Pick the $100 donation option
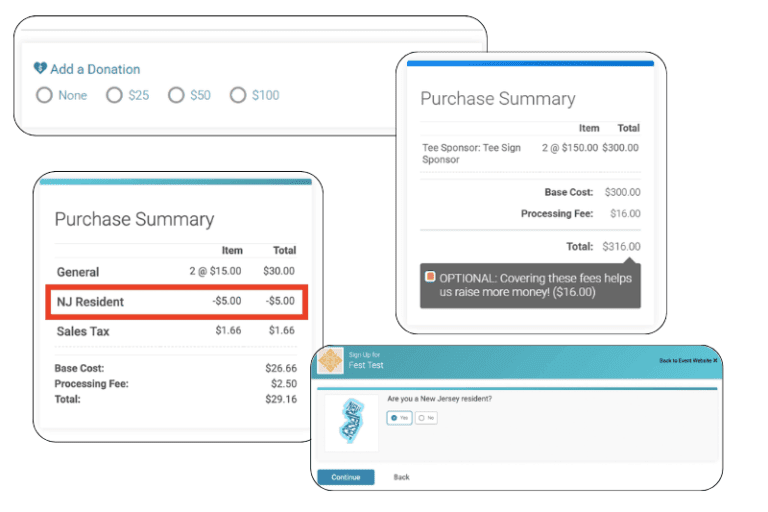The width and height of the screenshot is (768, 512). [238, 96]
